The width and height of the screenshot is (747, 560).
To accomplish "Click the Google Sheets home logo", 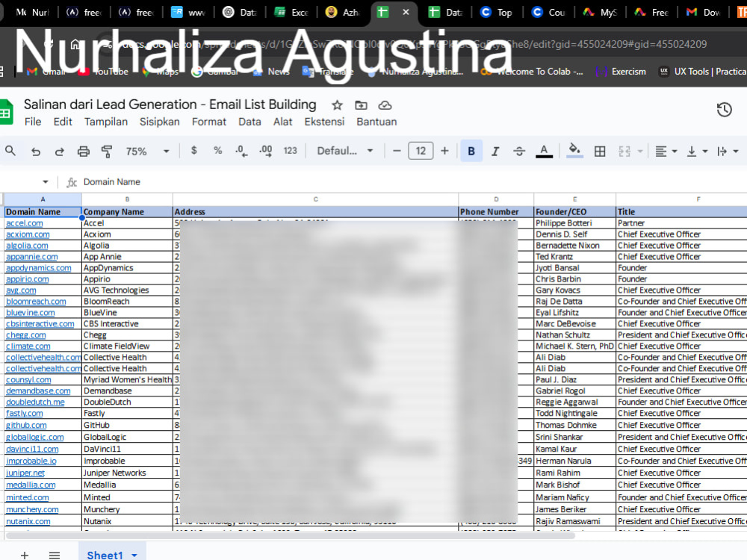I will point(6,113).
